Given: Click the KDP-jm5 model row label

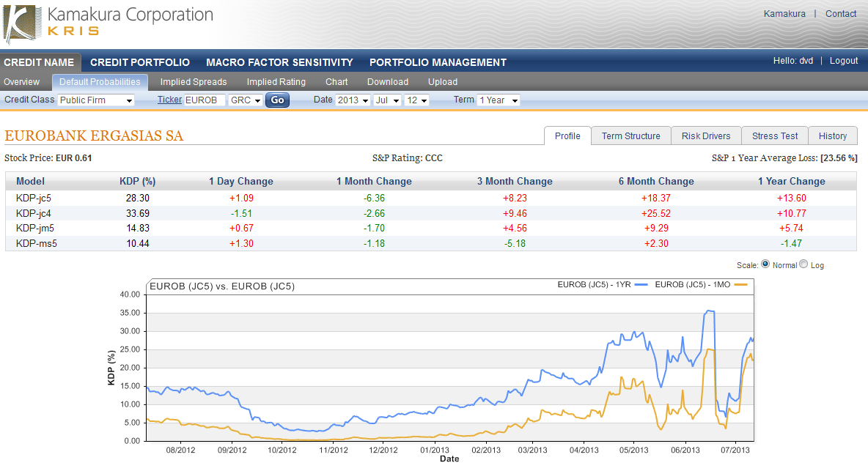Looking at the screenshot, I should pos(35,229).
